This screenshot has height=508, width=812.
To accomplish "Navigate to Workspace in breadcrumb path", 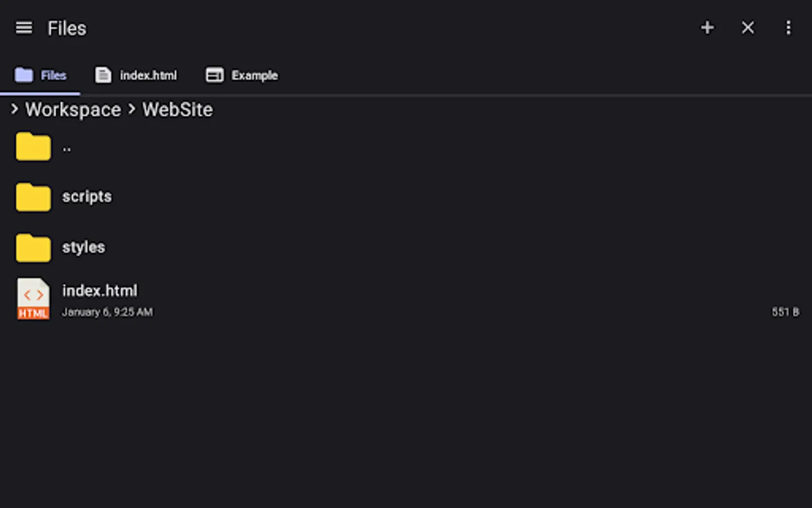I will (73, 110).
